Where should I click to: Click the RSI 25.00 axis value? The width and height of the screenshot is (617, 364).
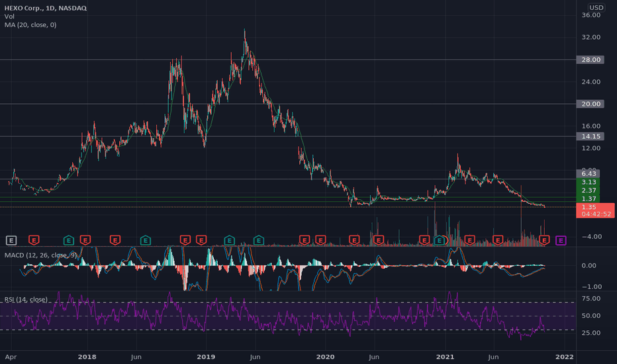click(591, 333)
